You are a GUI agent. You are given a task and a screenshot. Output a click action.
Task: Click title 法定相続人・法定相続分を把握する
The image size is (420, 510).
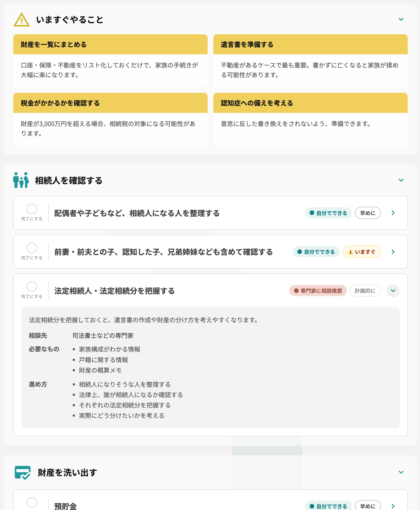tap(114, 291)
